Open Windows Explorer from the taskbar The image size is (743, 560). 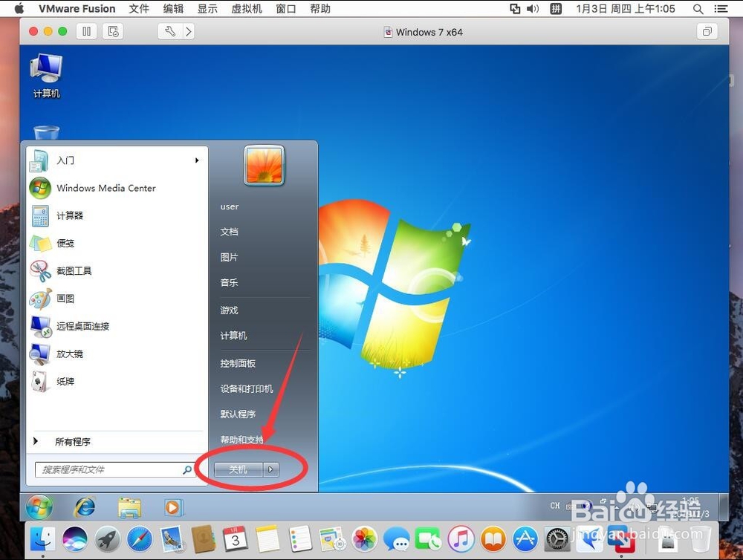pos(129,507)
